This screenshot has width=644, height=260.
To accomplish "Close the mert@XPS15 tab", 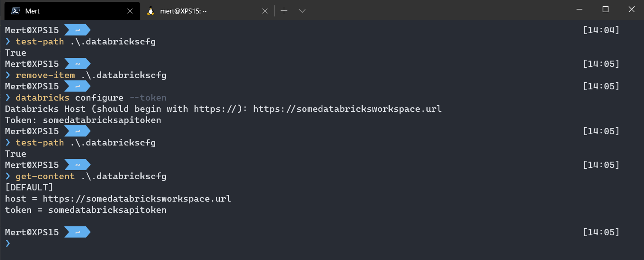I will [265, 10].
